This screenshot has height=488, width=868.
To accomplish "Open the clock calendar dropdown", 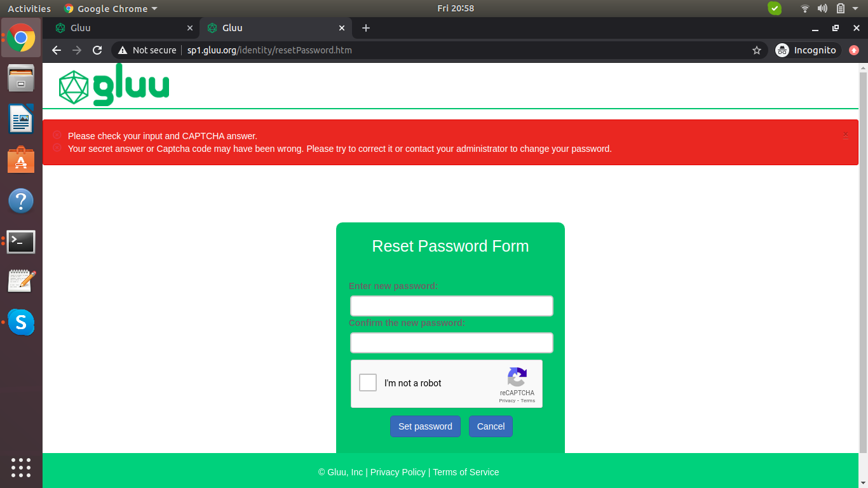I will coord(456,8).
